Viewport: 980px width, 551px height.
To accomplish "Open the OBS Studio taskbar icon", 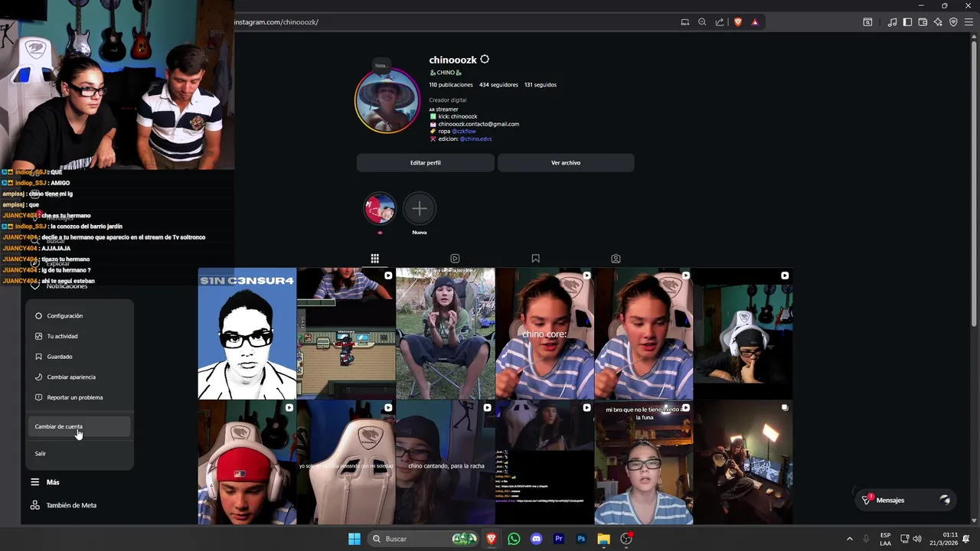I will (x=626, y=539).
